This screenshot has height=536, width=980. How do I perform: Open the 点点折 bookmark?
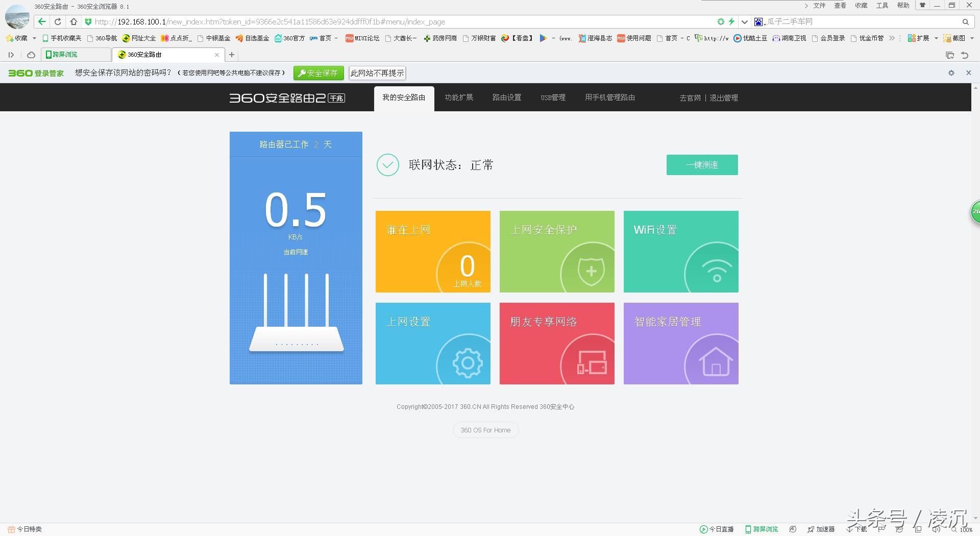pyautogui.click(x=176, y=38)
